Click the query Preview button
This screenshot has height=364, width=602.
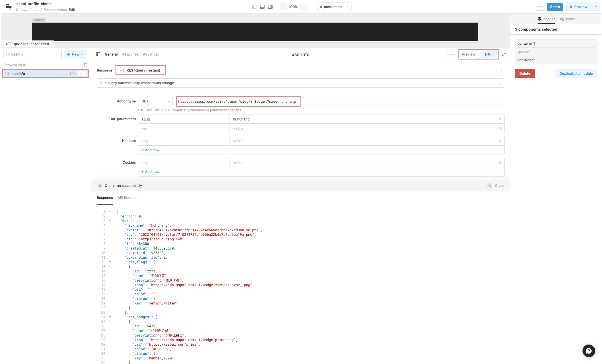coord(468,54)
